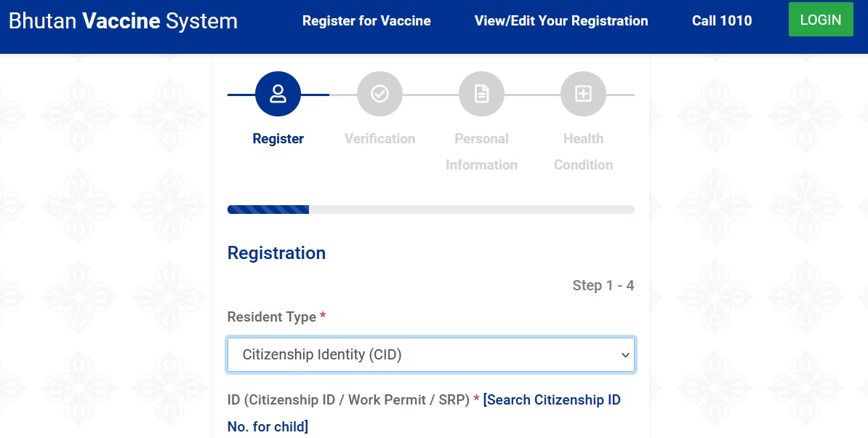
Task: Open the Resident Type dropdown
Action: pos(431,355)
